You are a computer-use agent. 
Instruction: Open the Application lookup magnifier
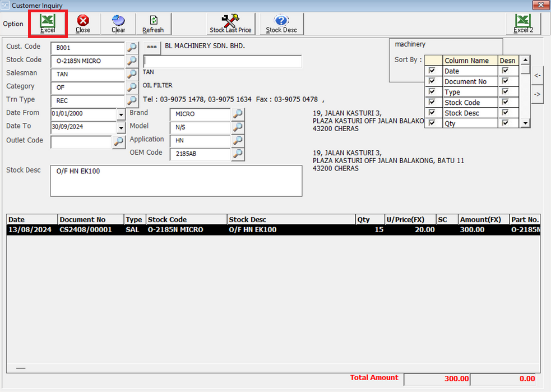pyautogui.click(x=238, y=140)
